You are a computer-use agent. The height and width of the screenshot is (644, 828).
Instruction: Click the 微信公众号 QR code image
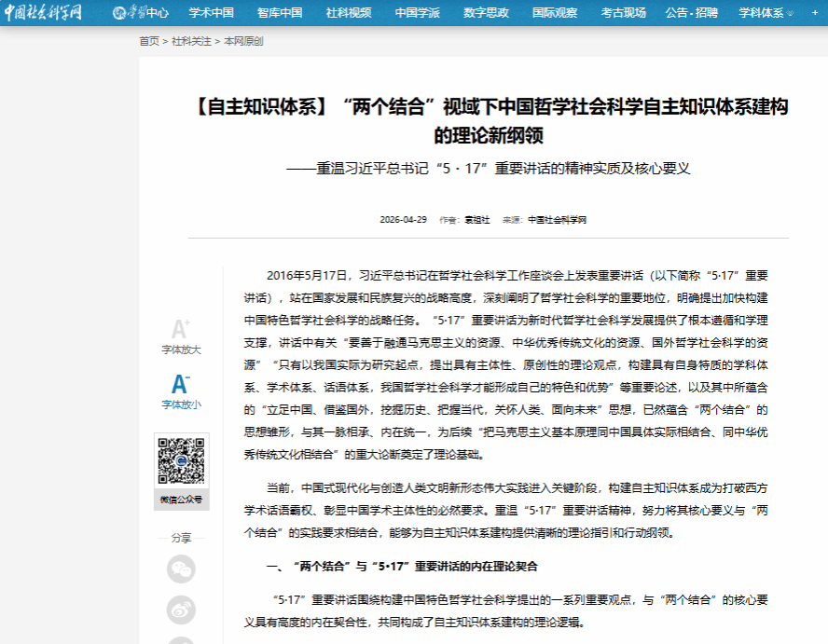(x=181, y=460)
